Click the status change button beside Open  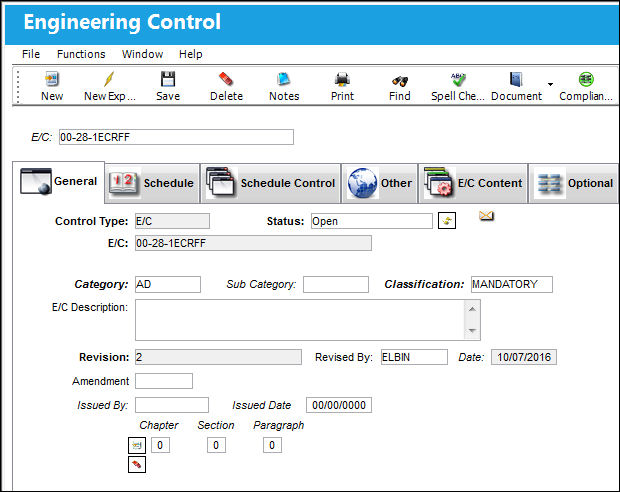[x=447, y=221]
